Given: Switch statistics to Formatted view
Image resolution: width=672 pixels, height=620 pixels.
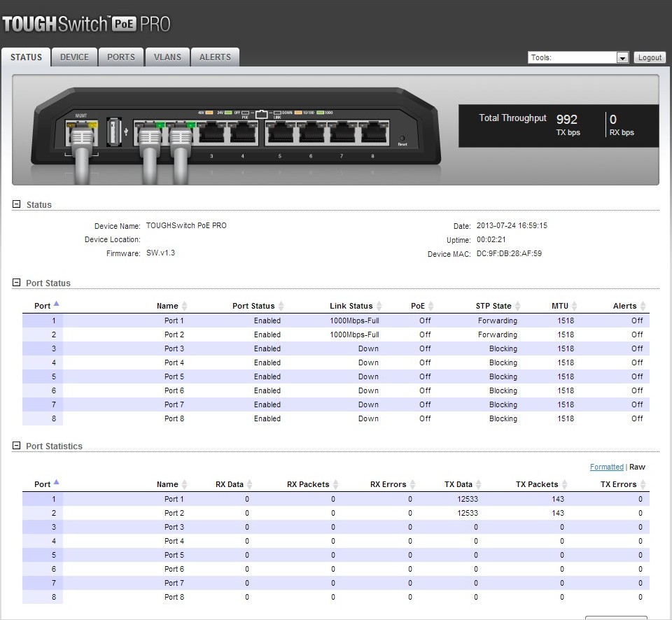Looking at the screenshot, I should pos(606,467).
